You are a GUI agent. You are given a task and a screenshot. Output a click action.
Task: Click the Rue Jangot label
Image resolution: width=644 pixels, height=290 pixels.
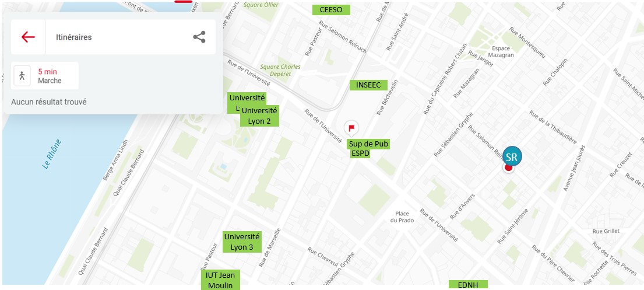tap(481, 59)
